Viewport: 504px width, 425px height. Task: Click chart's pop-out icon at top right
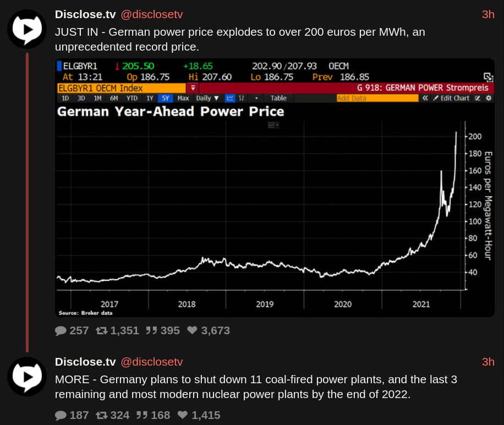[x=488, y=77]
